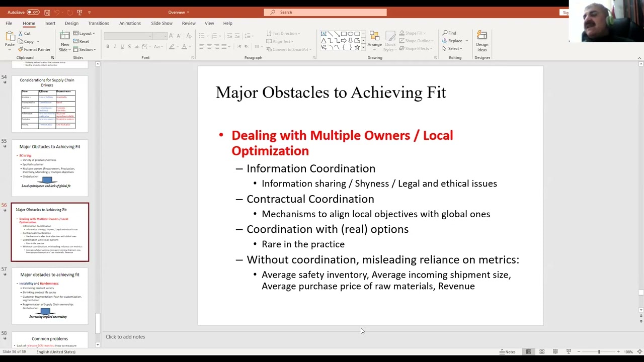This screenshot has width=644, height=362.
Task: Click Align Text button
Action: point(279,41)
